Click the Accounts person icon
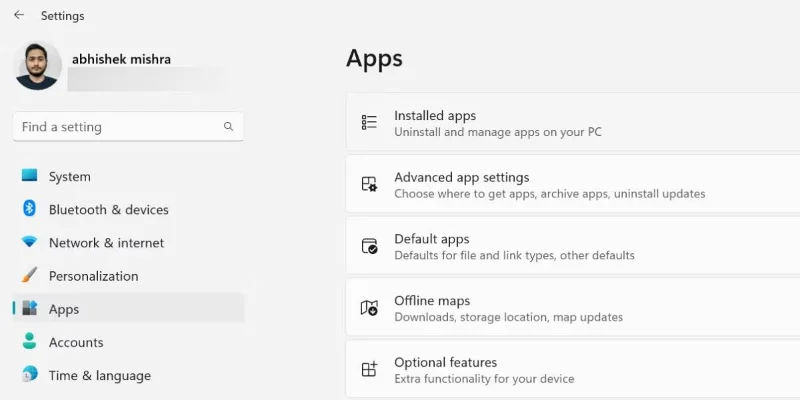 30,341
